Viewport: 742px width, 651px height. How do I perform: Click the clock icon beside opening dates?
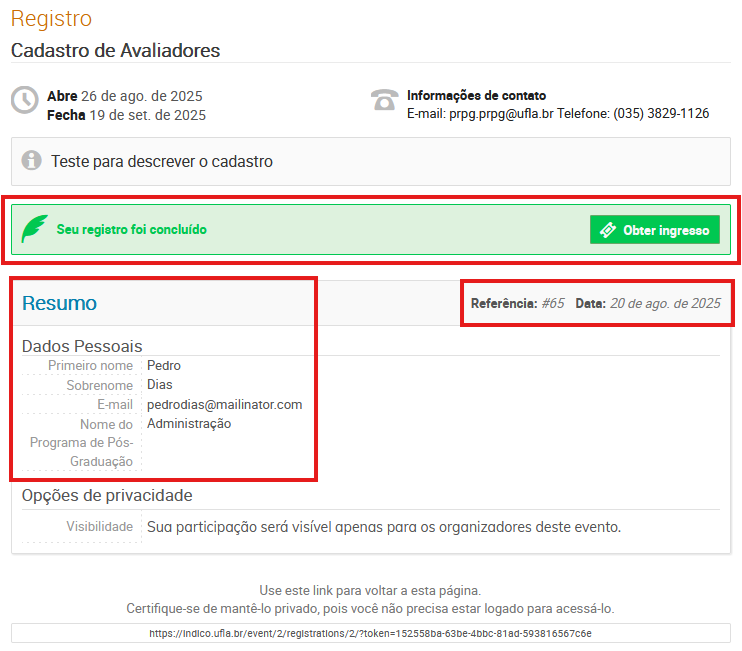pyautogui.click(x=25, y=101)
